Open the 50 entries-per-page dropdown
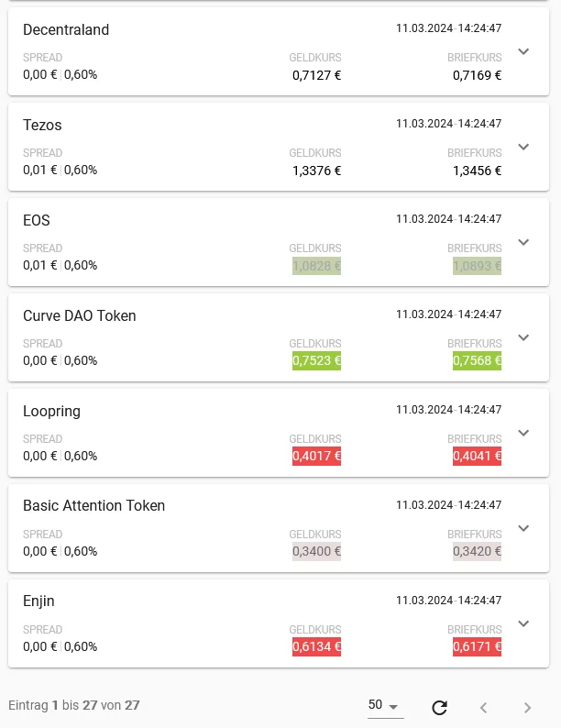Image resolution: width=561 pixels, height=728 pixels. tap(385, 705)
